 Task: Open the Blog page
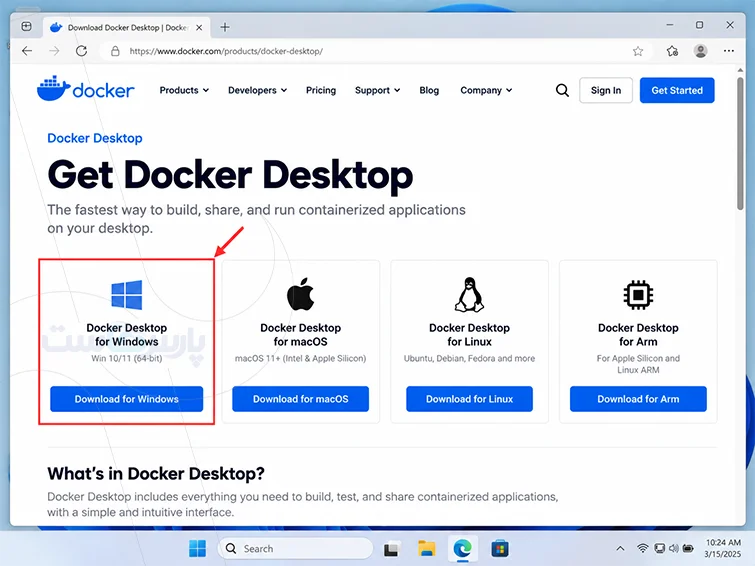[x=429, y=90]
